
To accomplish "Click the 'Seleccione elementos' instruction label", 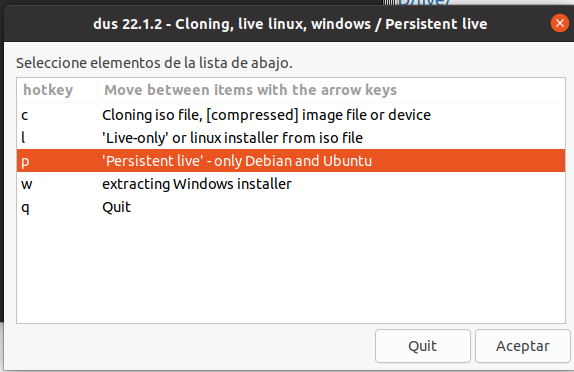I will [x=154, y=63].
